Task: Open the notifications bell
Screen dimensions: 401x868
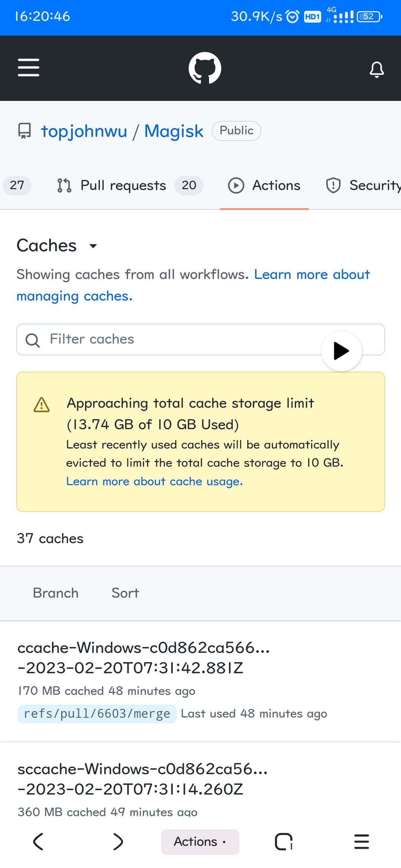Action: tap(376, 69)
